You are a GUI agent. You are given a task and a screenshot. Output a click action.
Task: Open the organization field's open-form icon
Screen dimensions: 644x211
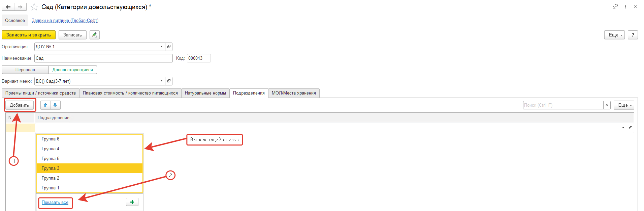click(x=169, y=47)
